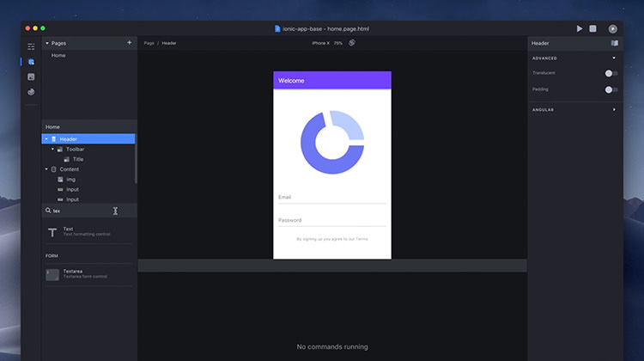Click the Page breadcrumb link
Screen dimensions: 644x361
coord(149,43)
